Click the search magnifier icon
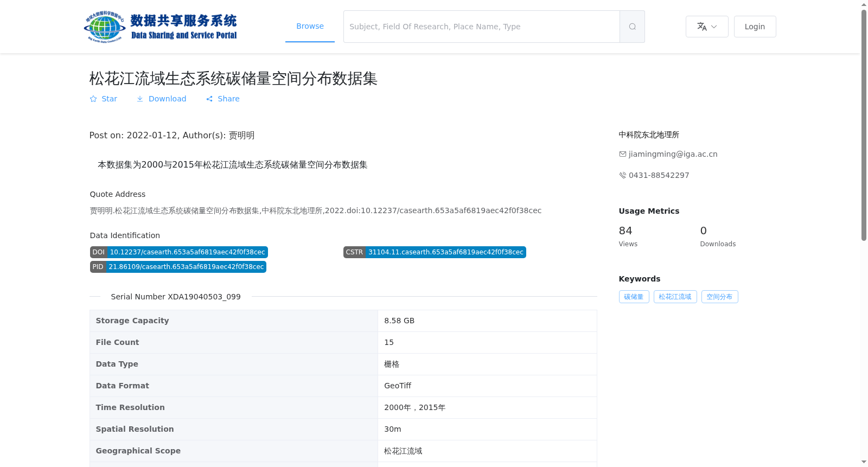This screenshot has width=868, height=467. tap(632, 27)
